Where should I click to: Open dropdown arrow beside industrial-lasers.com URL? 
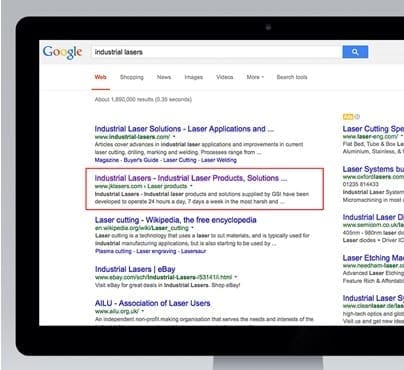(x=174, y=137)
